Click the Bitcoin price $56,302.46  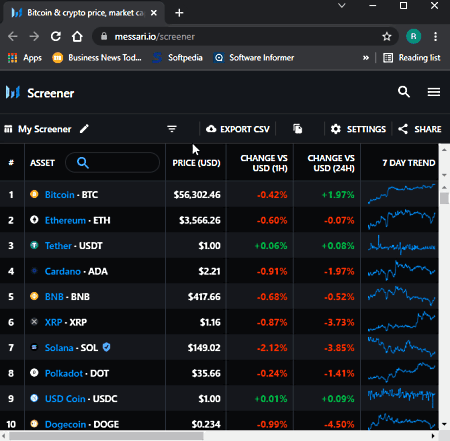pos(197,195)
